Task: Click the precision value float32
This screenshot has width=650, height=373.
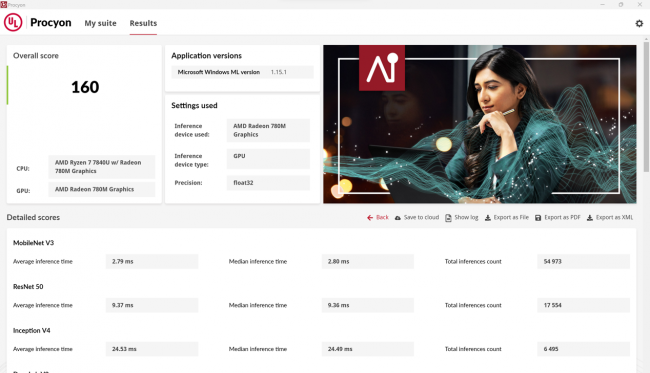Action: (268, 183)
